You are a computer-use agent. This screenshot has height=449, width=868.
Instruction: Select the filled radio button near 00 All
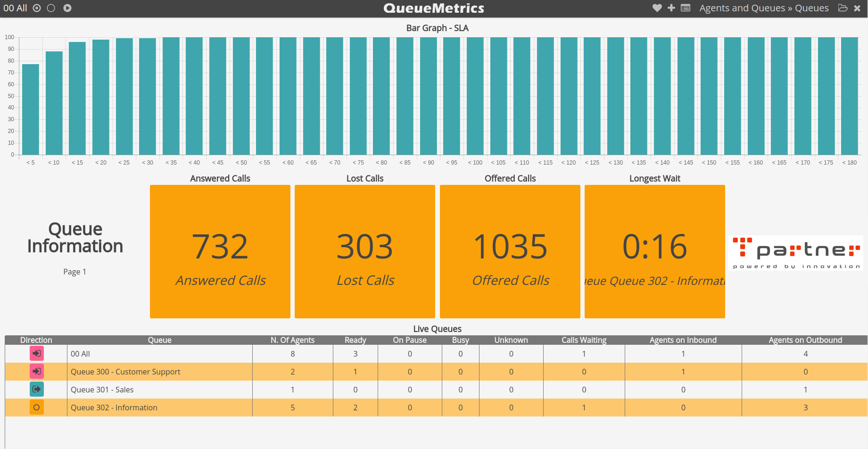coord(37,8)
